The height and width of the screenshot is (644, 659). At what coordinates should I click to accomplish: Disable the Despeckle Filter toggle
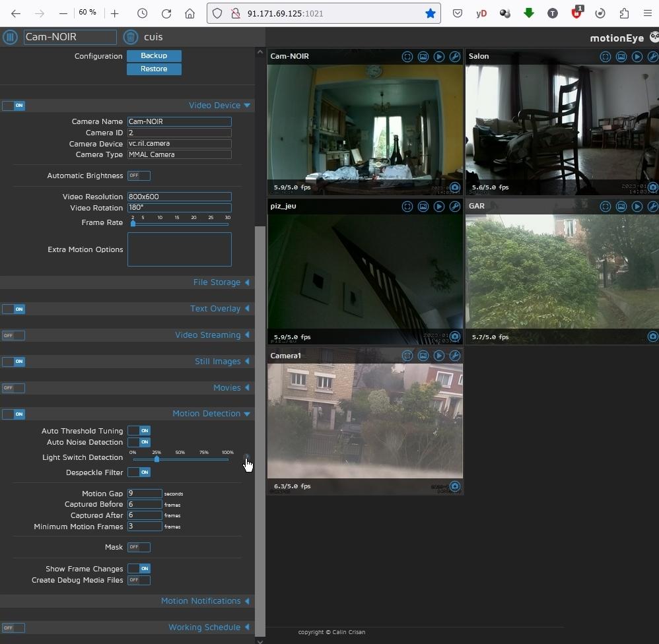coord(140,472)
